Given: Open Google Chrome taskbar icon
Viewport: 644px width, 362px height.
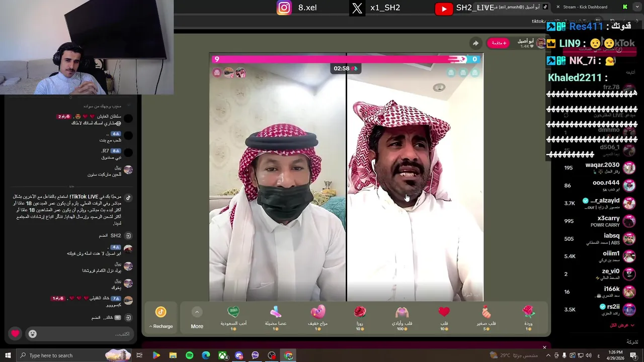Looking at the screenshot, I should click(x=288, y=355).
